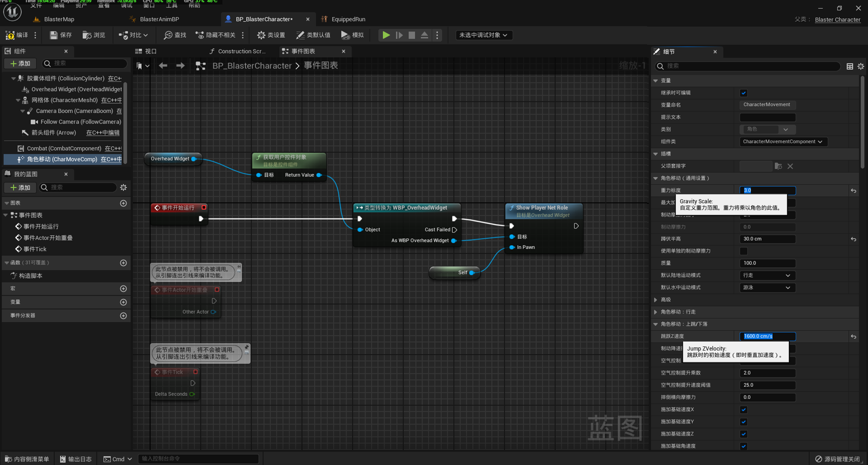
Task: Open the Browse (浏览) tool
Action: pos(94,35)
